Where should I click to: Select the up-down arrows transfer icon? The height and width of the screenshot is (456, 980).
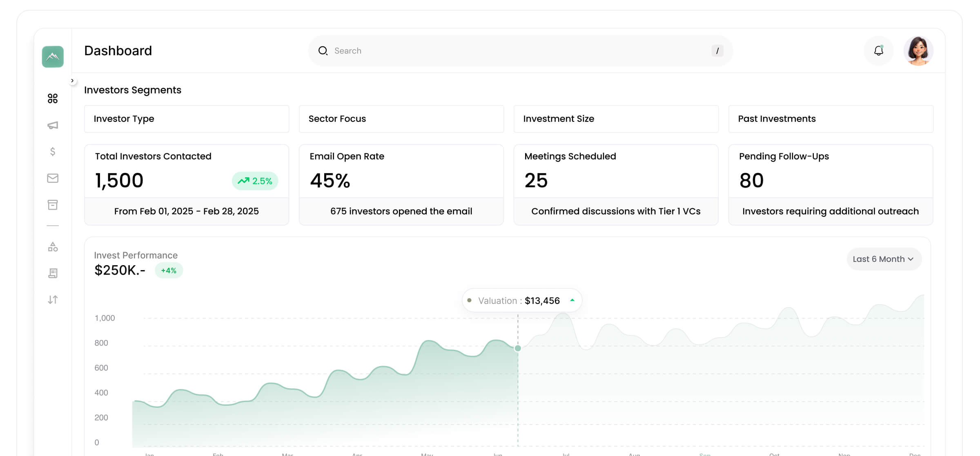tap(53, 300)
